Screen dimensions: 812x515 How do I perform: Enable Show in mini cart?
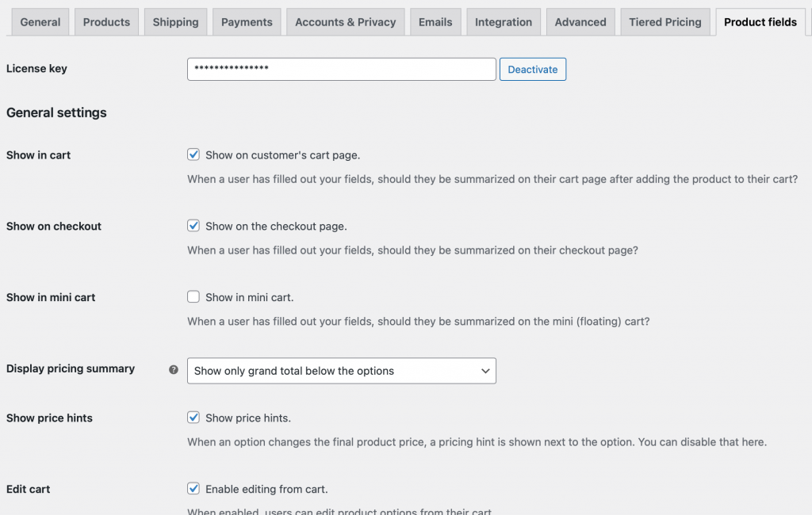pos(193,296)
